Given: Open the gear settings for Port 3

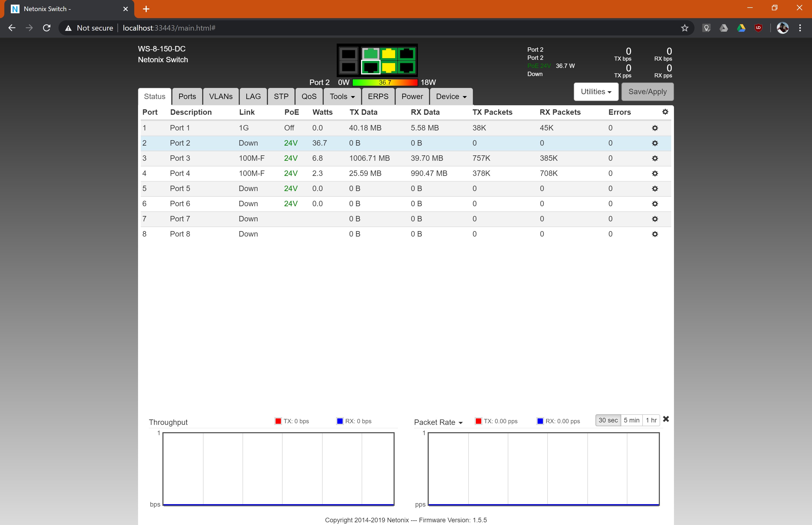Looking at the screenshot, I should [x=654, y=158].
